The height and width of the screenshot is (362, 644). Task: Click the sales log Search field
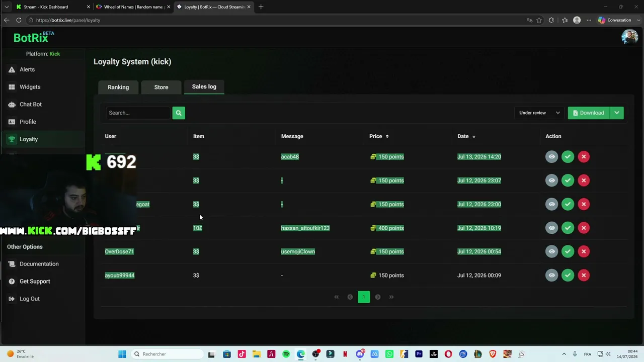point(138,113)
